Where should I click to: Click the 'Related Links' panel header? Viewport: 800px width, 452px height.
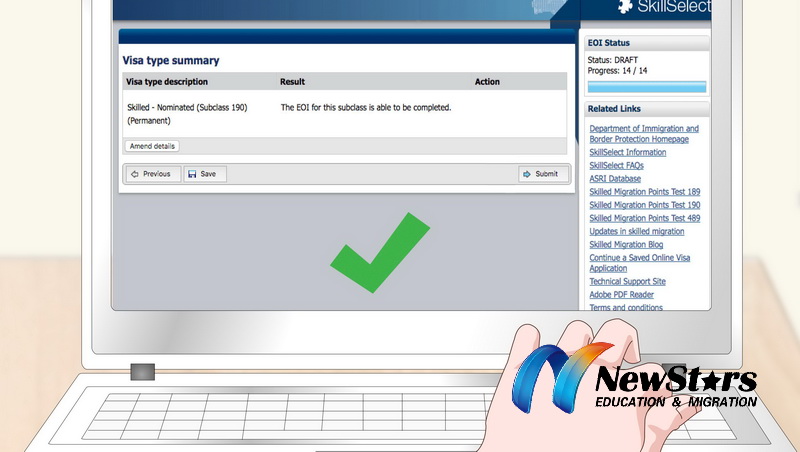[x=647, y=109]
